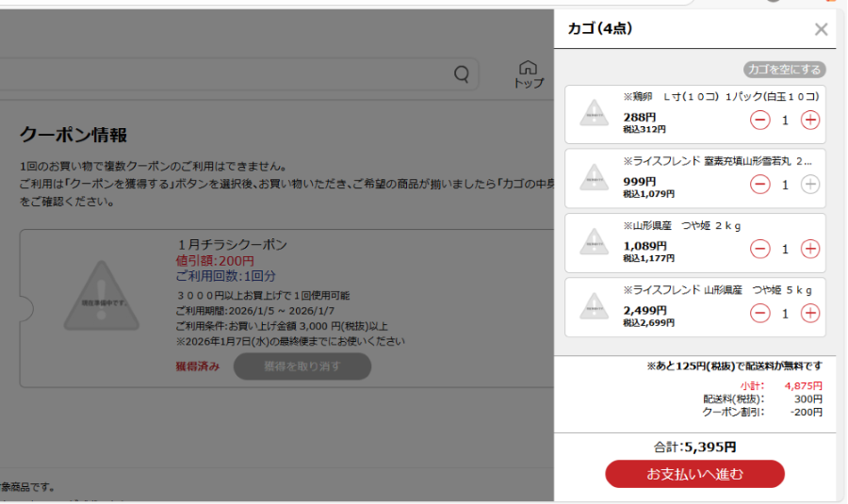Click disabled plus for 雪若丸 rice item
This screenshot has height=504, width=848.
[809, 185]
